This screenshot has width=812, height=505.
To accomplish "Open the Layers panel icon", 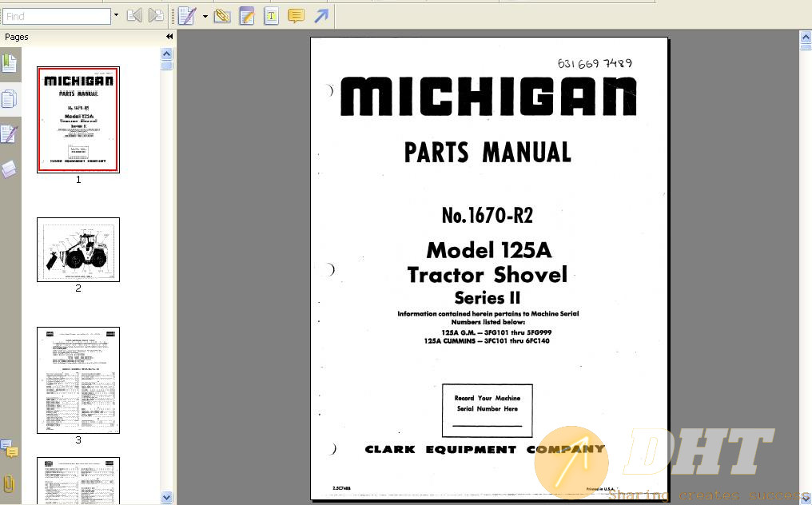I will coord(10,169).
